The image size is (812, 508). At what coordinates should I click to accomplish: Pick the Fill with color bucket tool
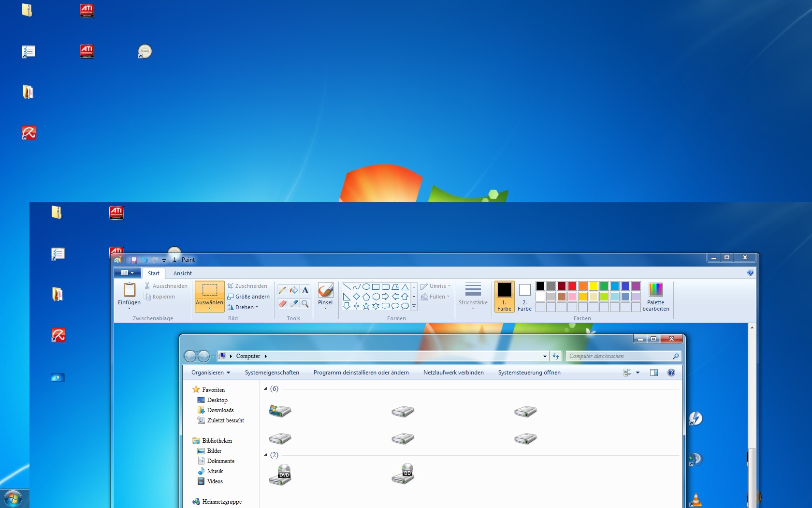(x=294, y=290)
